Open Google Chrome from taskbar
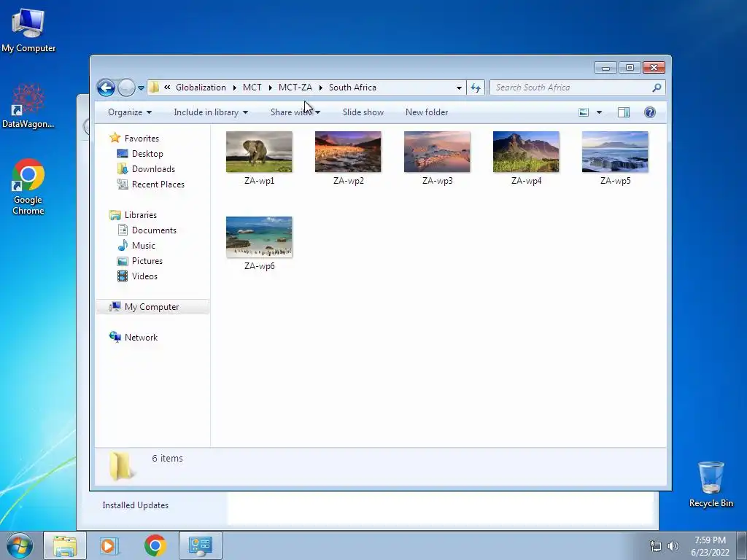The image size is (747, 560). tap(155, 545)
